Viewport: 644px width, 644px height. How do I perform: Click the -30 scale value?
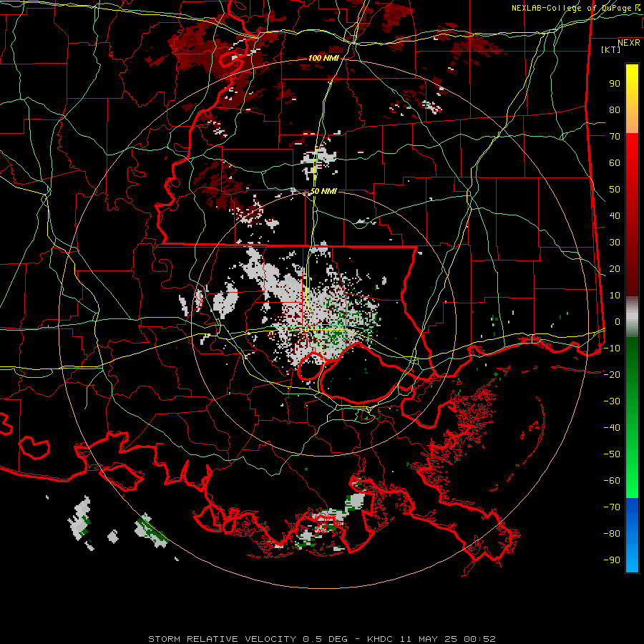tap(612, 401)
